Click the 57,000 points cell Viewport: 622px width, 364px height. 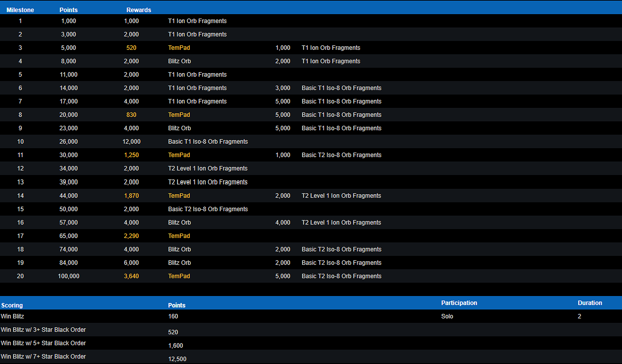point(68,222)
